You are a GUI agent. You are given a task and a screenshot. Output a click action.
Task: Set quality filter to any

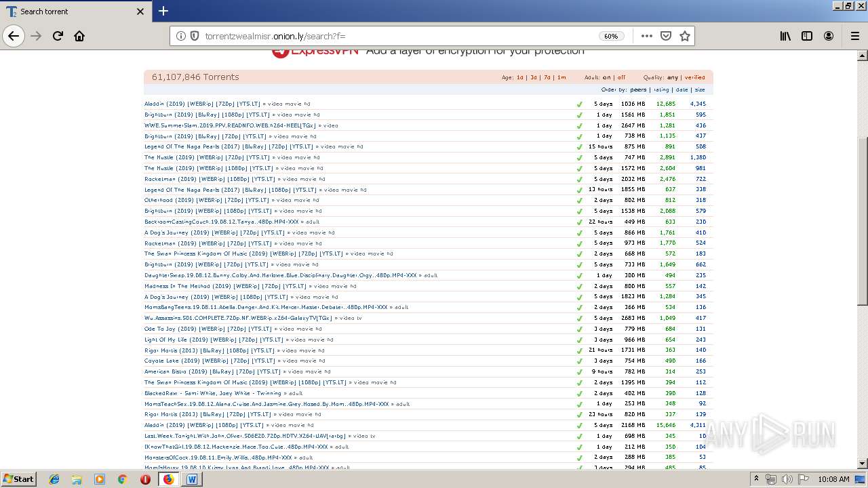pos(673,78)
